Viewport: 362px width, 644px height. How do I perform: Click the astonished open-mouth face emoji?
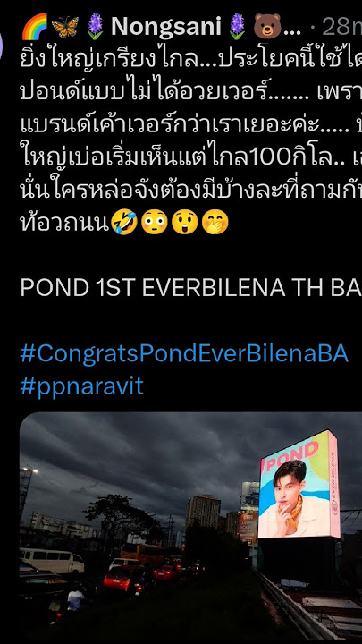click(x=184, y=222)
